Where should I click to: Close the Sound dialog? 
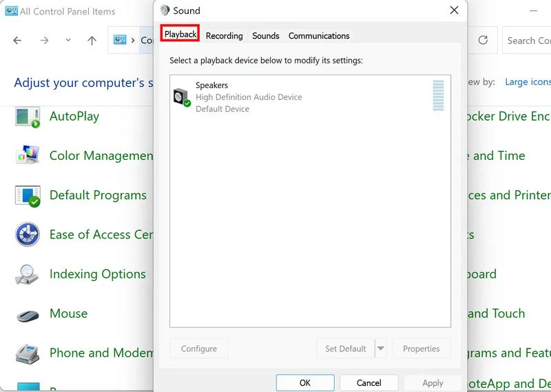point(454,10)
